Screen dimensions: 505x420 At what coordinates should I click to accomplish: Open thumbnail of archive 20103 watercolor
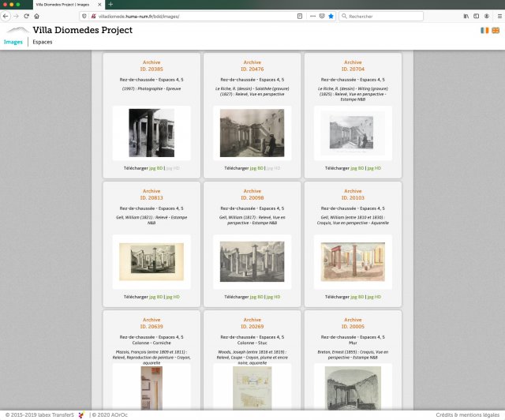click(353, 262)
